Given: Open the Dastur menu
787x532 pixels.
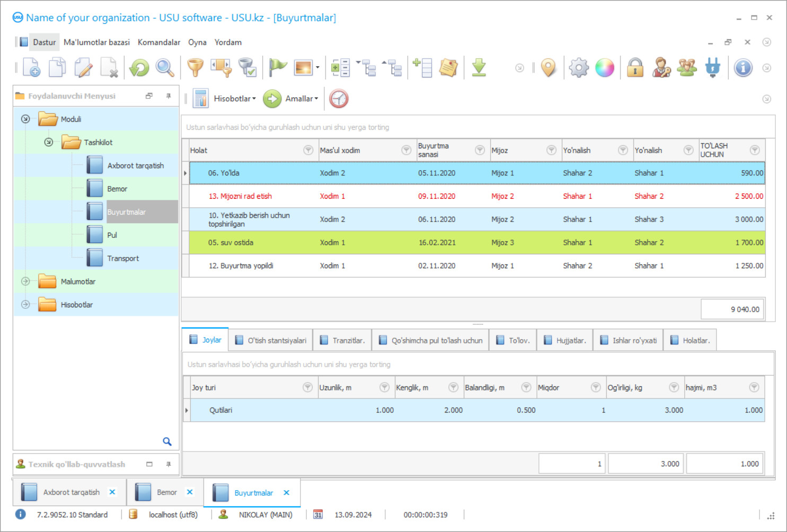Looking at the screenshot, I should pos(44,42).
